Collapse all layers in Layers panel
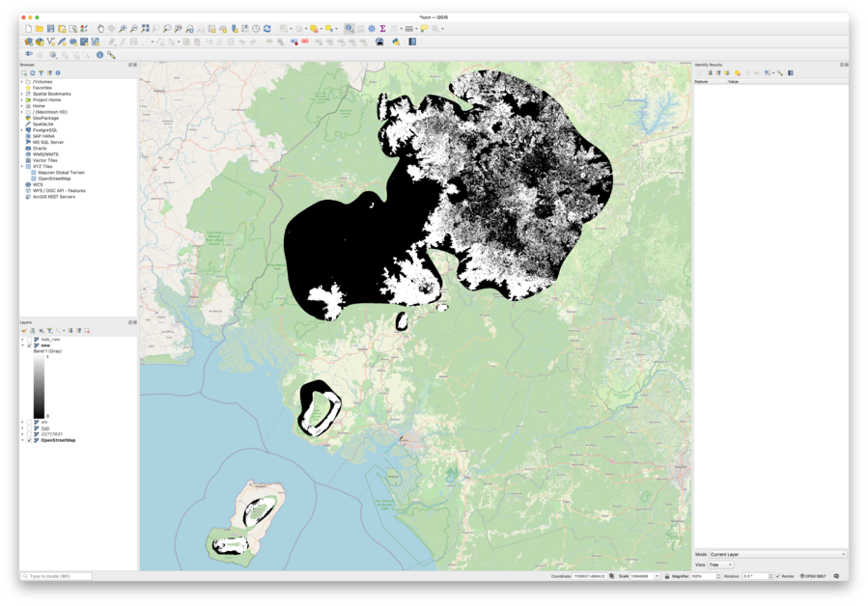The image size is (868, 606). tap(78, 330)
